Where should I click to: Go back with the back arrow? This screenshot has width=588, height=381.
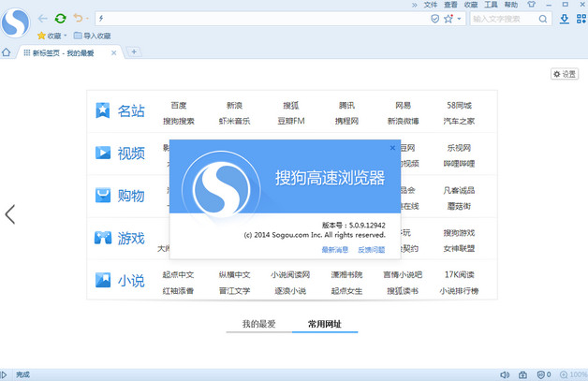click(43, 18)
